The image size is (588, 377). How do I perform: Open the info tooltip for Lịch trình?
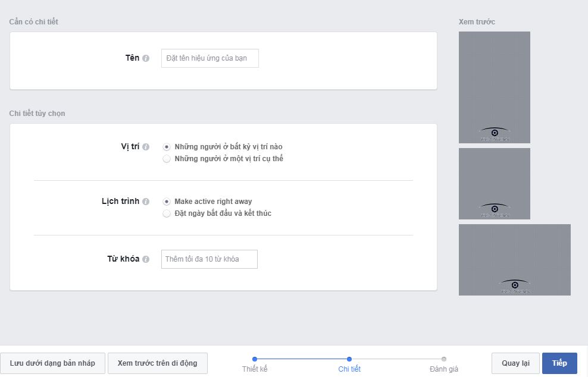(146, 202)
